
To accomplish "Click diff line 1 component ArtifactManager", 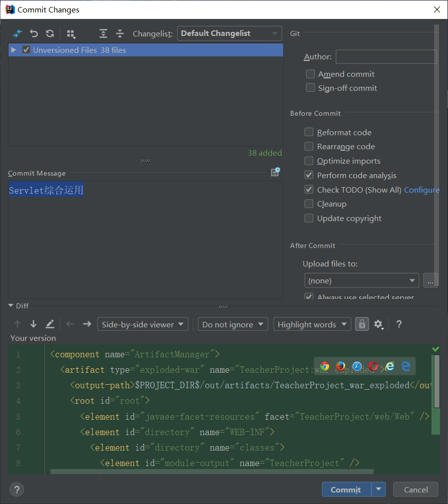I will click(x=135, y=354).
